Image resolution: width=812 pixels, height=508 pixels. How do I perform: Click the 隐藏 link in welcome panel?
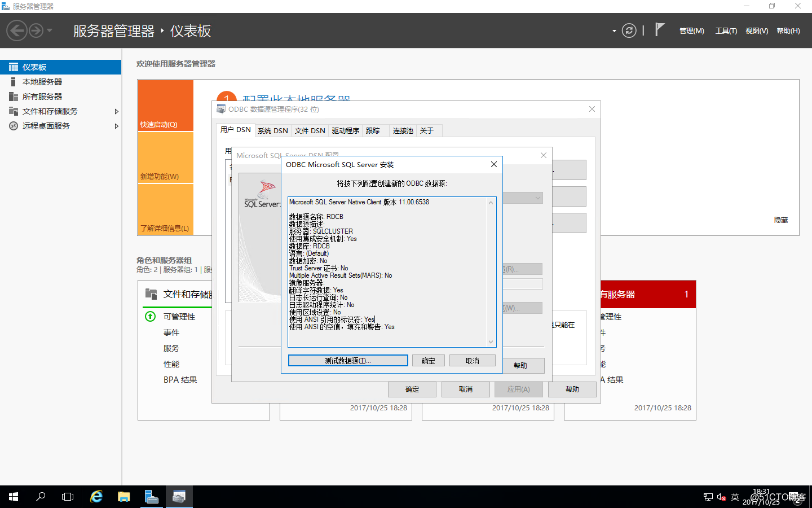781,220
